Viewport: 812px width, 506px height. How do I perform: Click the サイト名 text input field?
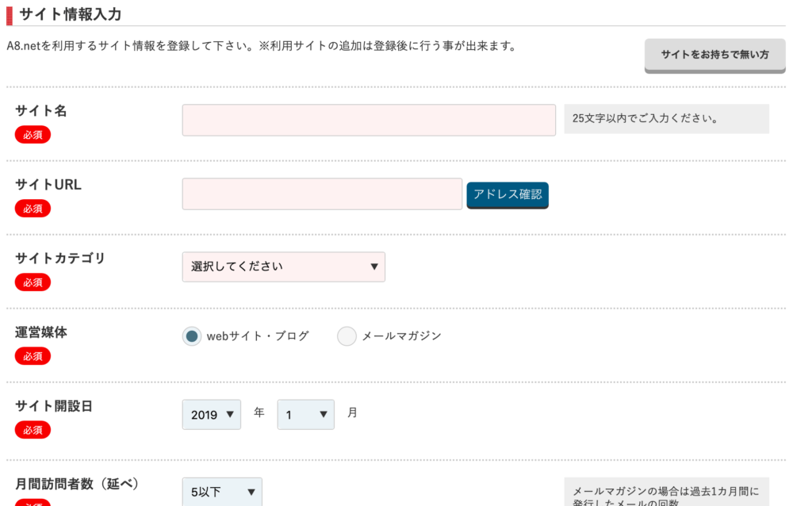pyautogui.click(x=369, y=120)
